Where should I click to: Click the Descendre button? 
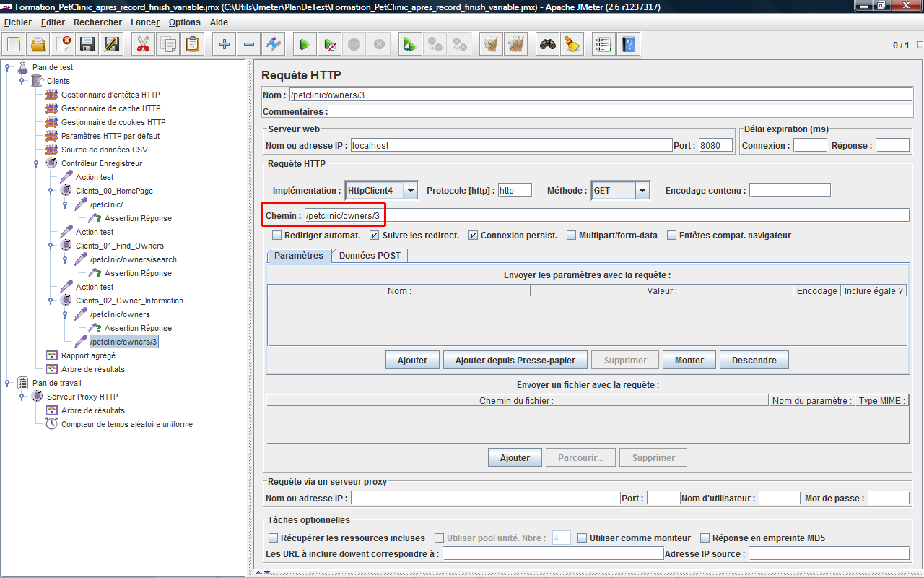tap(754, 360)
